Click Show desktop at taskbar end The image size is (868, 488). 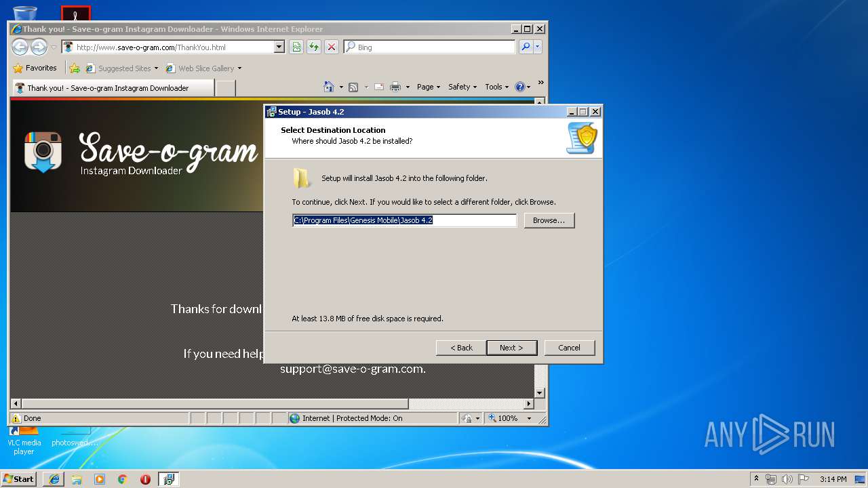point(861,479)
